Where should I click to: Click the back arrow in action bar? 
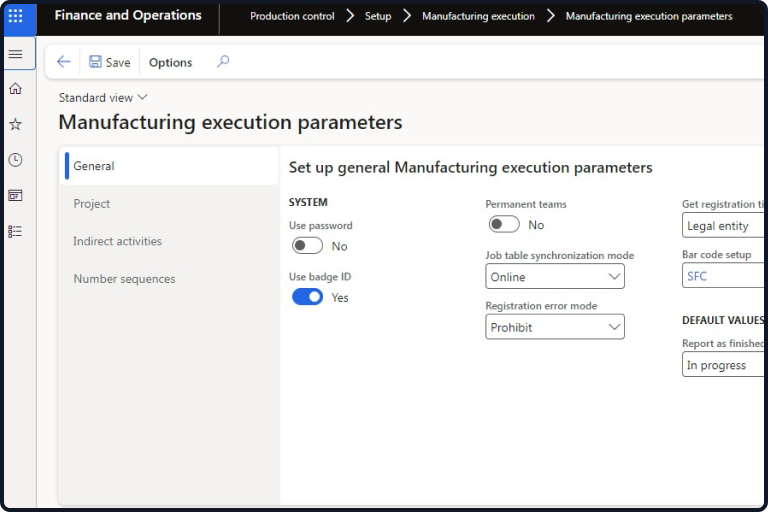[x=64, y=62]
